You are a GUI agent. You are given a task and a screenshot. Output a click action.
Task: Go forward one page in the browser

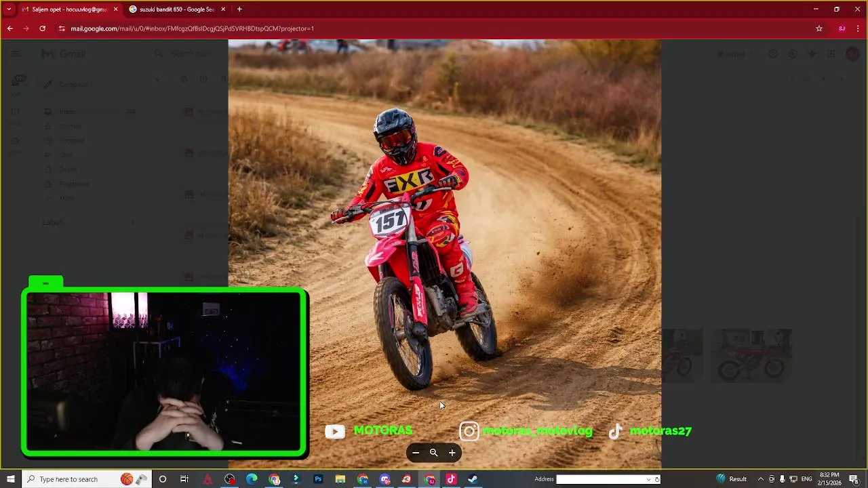26,28
